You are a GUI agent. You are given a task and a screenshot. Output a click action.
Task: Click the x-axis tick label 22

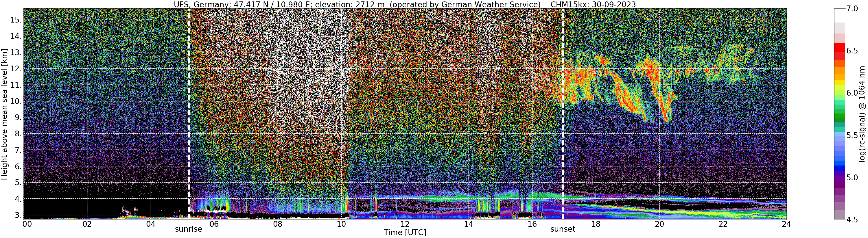pos(723,224)
